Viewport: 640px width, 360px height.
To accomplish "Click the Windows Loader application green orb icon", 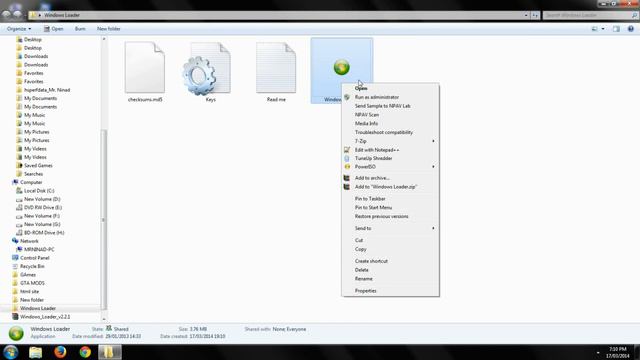I will coord(342,67).
